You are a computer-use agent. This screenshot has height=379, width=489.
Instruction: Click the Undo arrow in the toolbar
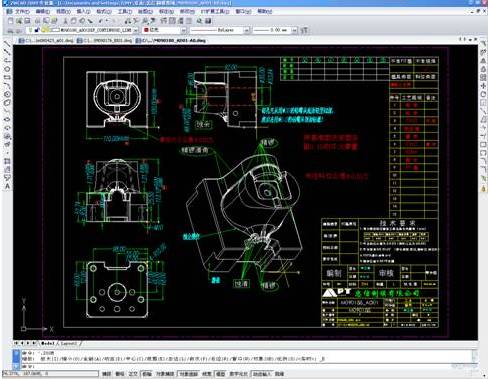[x=101, y=21]
